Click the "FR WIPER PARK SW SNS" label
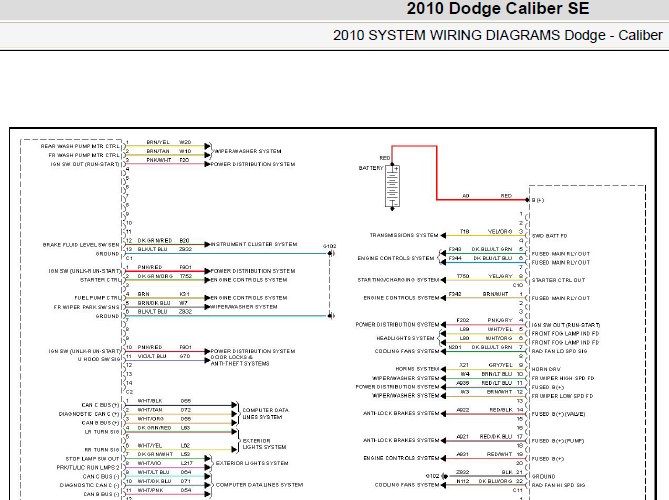 tap(87, 307)
